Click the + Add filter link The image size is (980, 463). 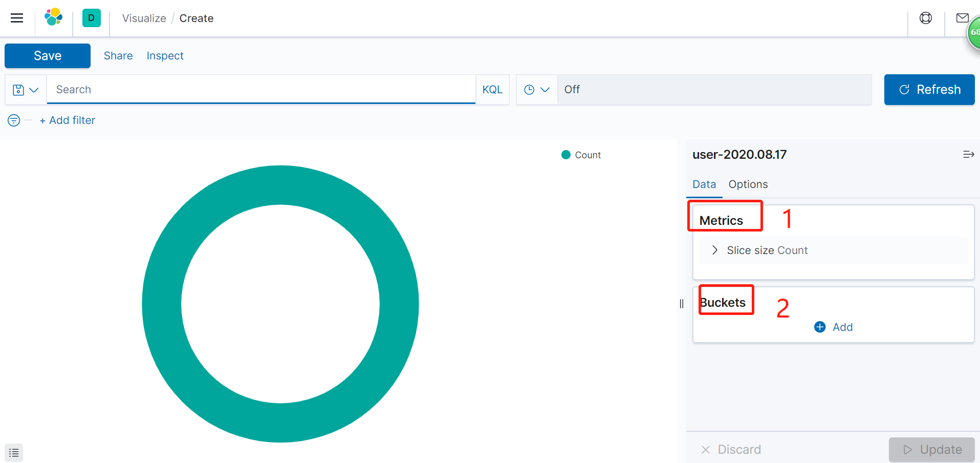[x=68, y=120]
